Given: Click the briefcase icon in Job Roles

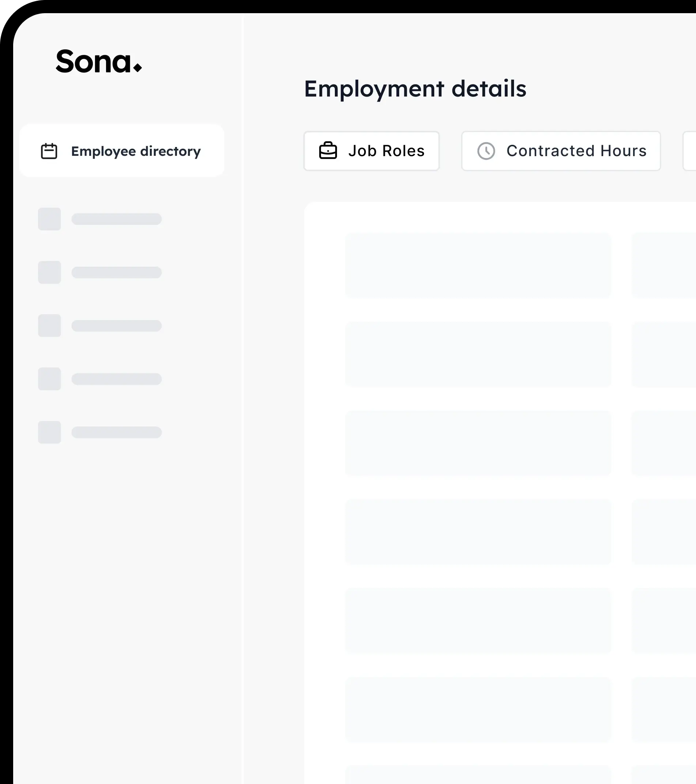Looking at the screenshot, I should tap(328, 151).
